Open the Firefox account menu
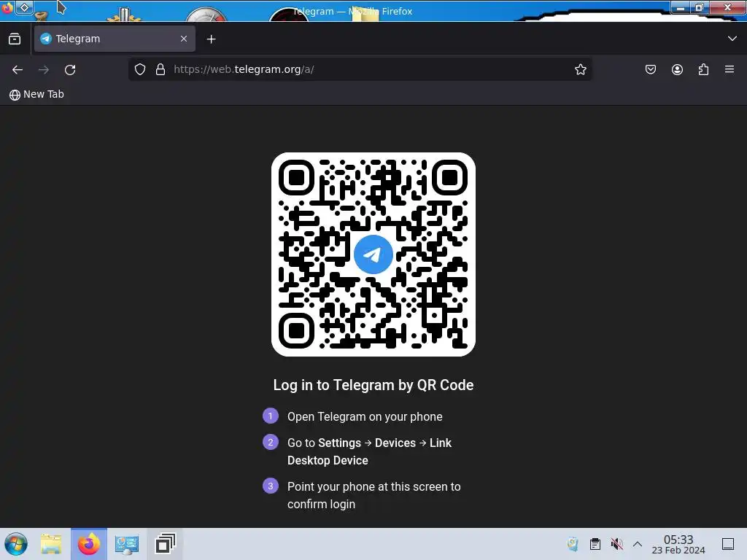This screenshot has height=560, width=747. click(677, 69)
